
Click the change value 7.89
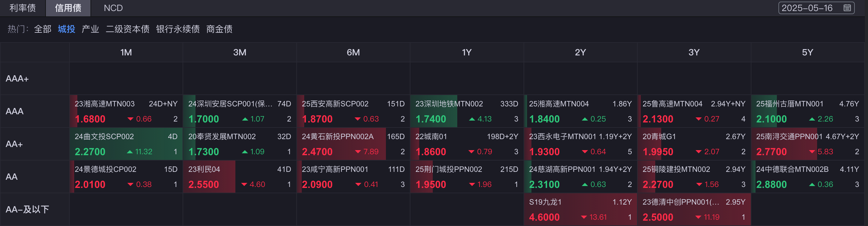[371, 152]
